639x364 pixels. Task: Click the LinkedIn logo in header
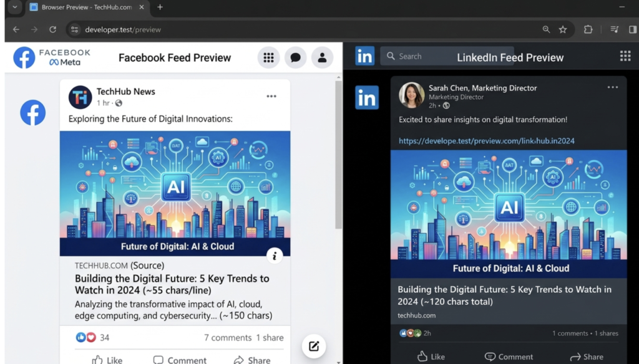[x=364, y=56]
